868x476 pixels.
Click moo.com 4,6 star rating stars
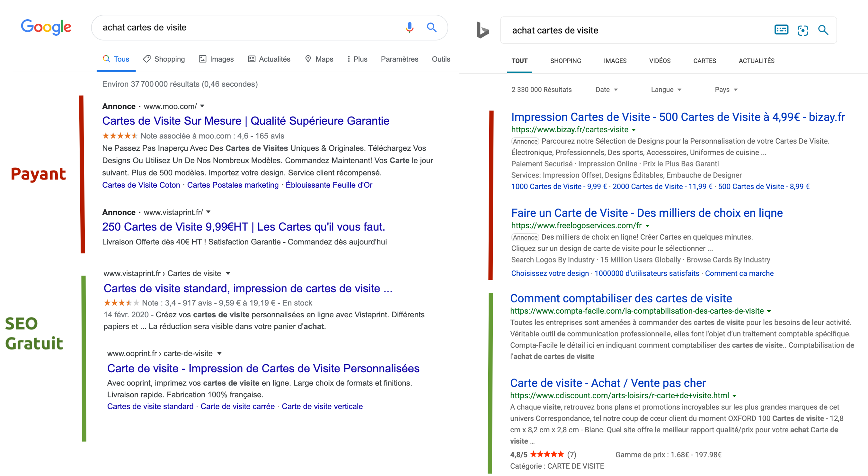120,136
